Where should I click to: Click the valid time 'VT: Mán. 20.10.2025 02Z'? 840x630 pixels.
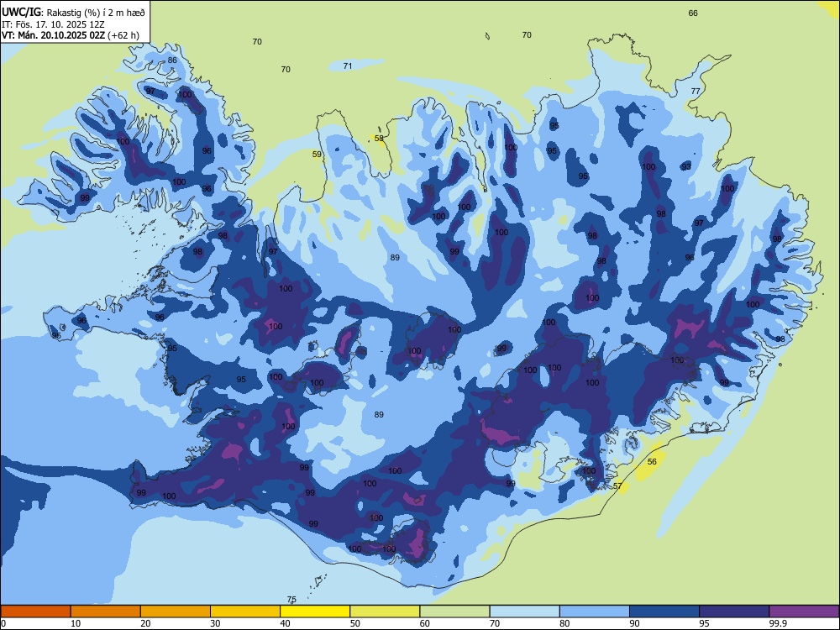pos(53,35)
